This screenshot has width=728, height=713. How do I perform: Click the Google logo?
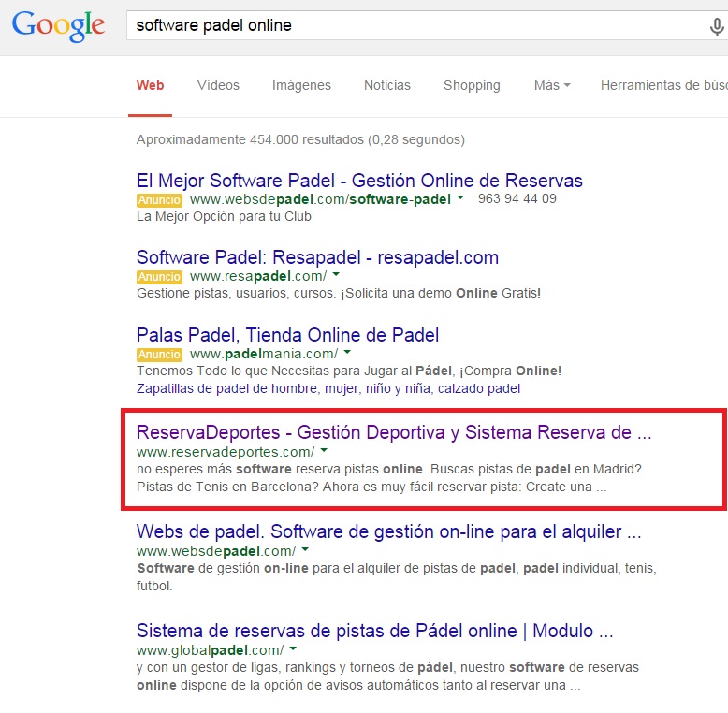pyautogui.click(x=59, y=26)
